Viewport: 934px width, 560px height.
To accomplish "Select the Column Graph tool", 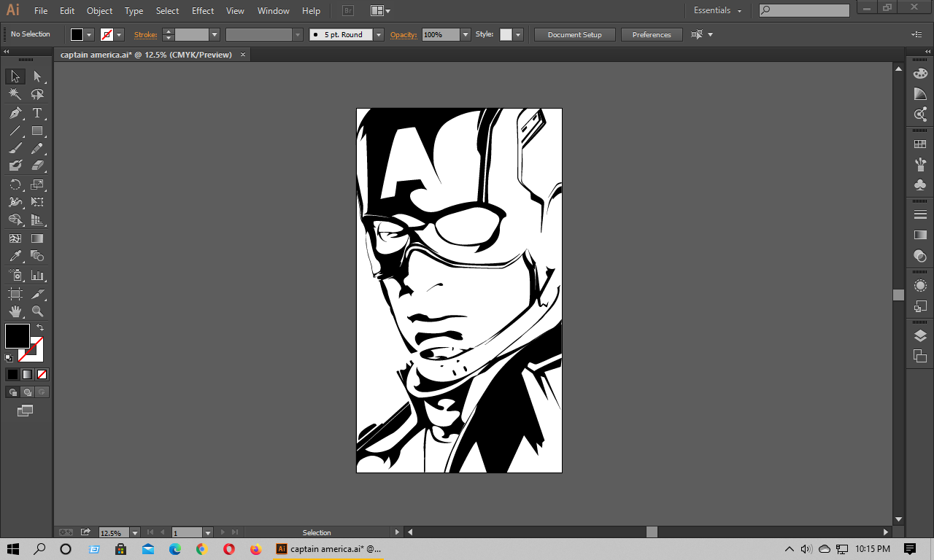I will 37,276.
